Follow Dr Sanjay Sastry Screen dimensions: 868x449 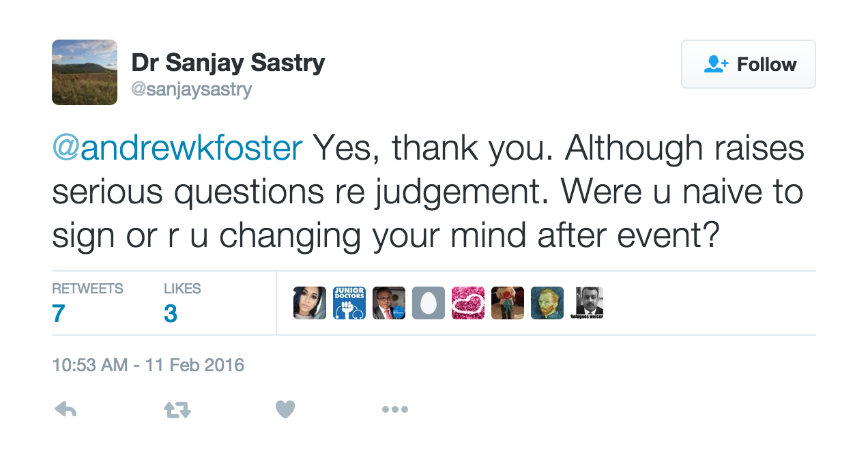749,64
